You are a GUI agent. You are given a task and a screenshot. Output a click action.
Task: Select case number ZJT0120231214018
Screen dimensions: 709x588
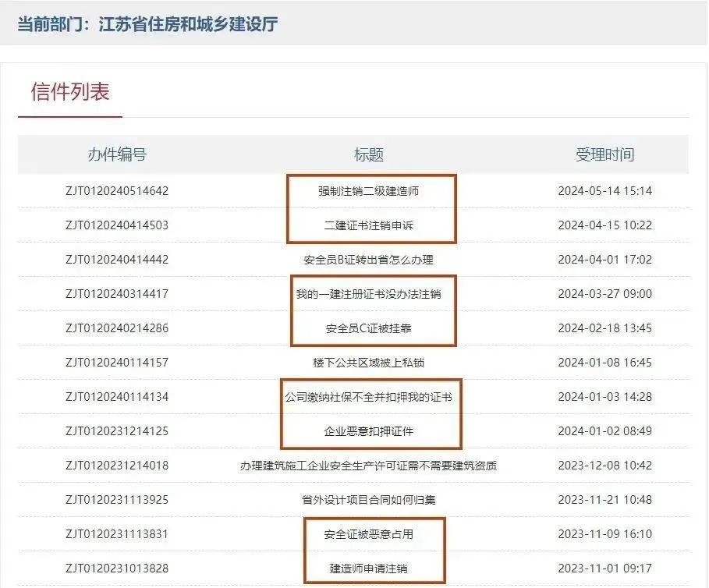point(117,466)
